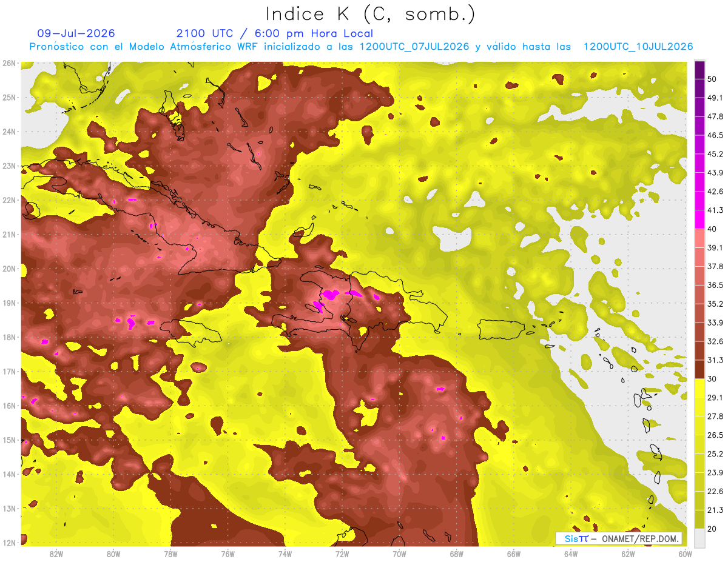Click the longitude label "62W"

pyautogui.click(x=628, y=554)
